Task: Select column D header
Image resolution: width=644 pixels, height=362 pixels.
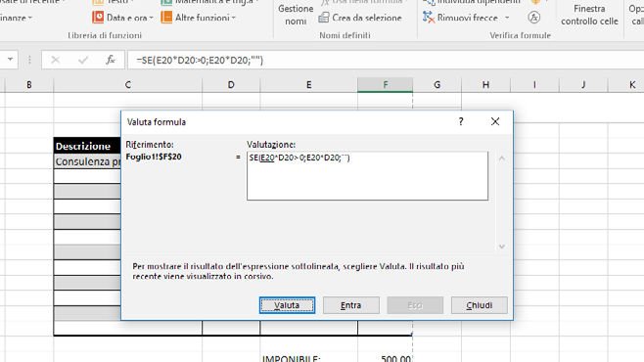Action: (x=231, y=85)
